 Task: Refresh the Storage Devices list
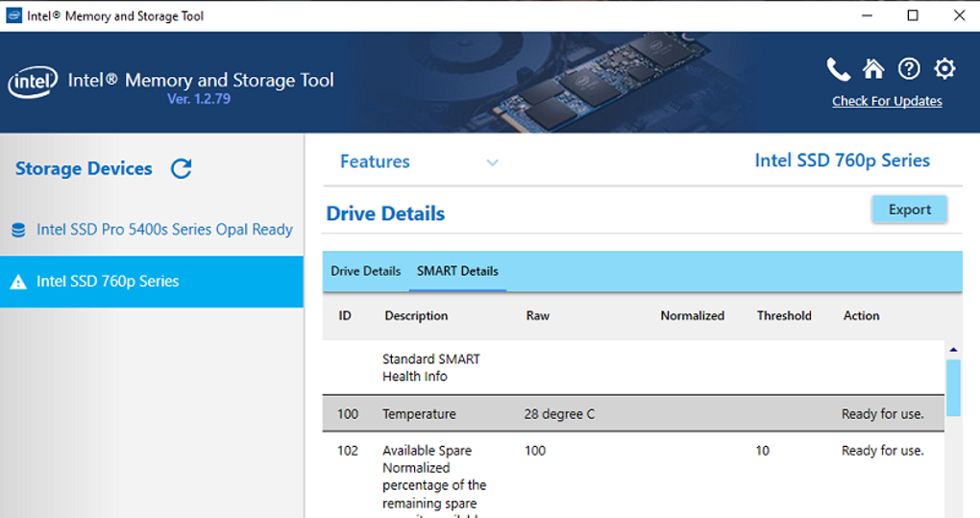pos(181,169)
